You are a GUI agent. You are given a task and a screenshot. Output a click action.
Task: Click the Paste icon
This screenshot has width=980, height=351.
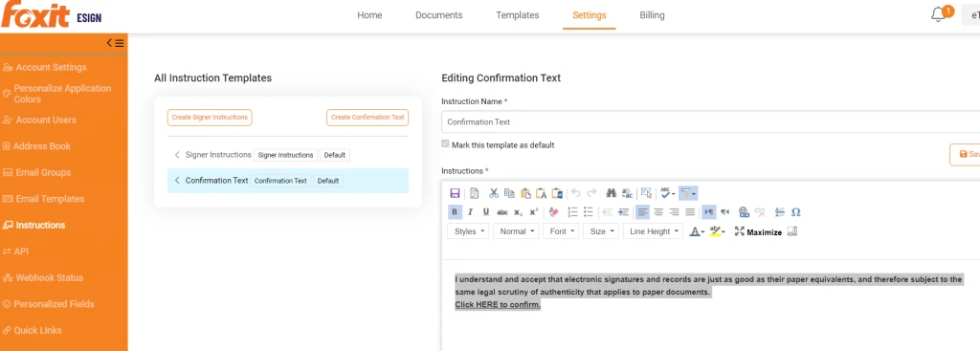click(x=525, y=193)
